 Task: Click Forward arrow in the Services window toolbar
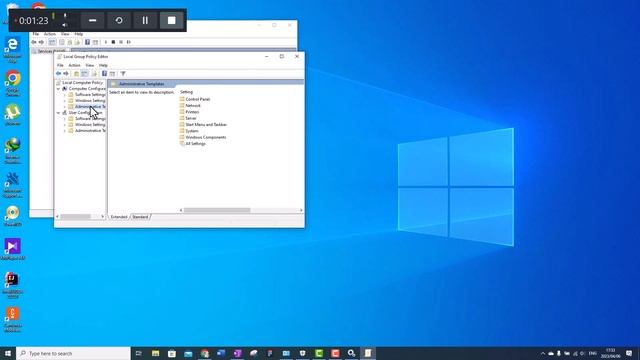pyautogui.click(x=41, y=42)
